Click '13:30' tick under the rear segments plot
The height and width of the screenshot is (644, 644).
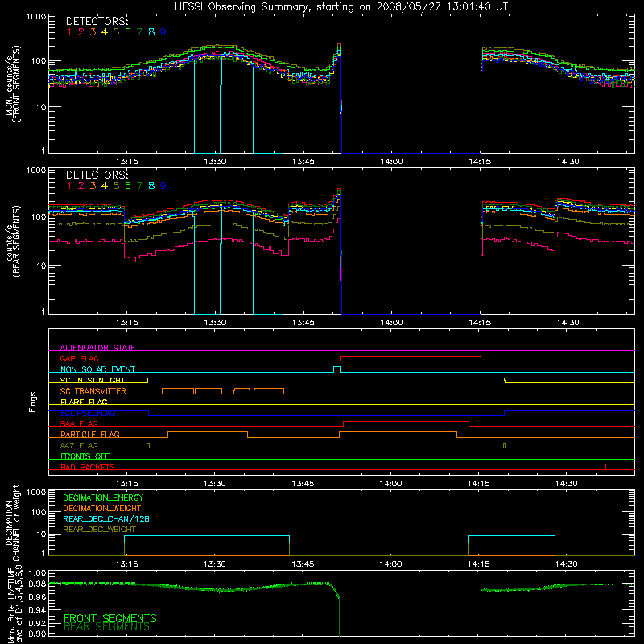(x=215, y=323)
